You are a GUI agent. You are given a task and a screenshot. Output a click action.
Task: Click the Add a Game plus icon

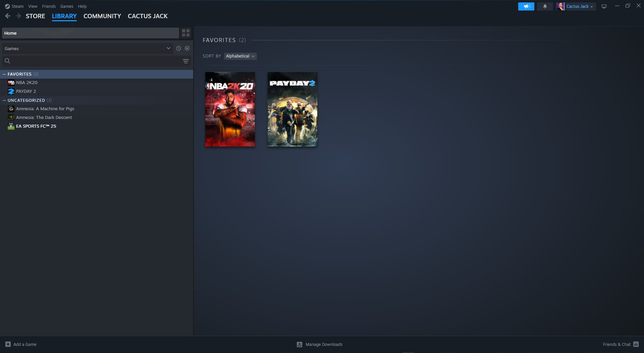pos(8,344)
